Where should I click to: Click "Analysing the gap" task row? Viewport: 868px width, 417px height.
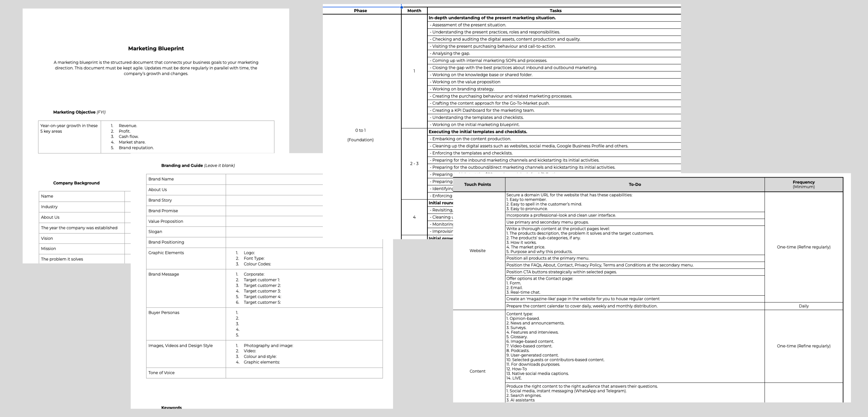[451, 54]
